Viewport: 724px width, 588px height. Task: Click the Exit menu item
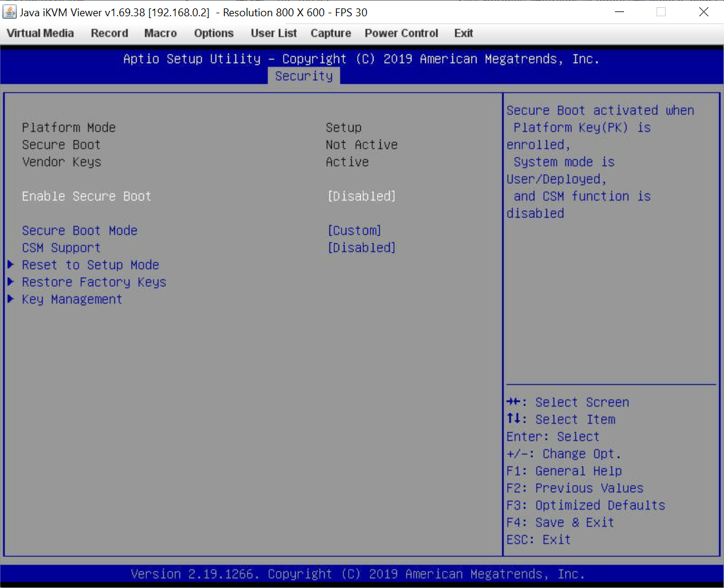463,33
